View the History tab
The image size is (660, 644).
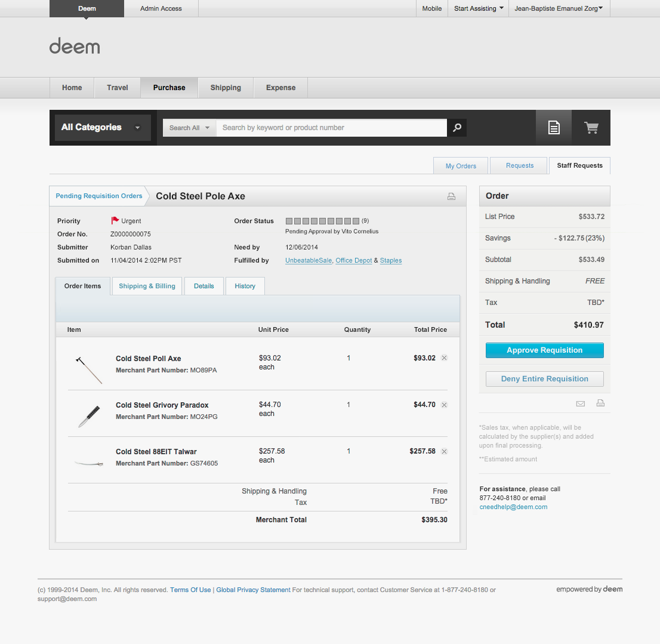pos(245,286)
